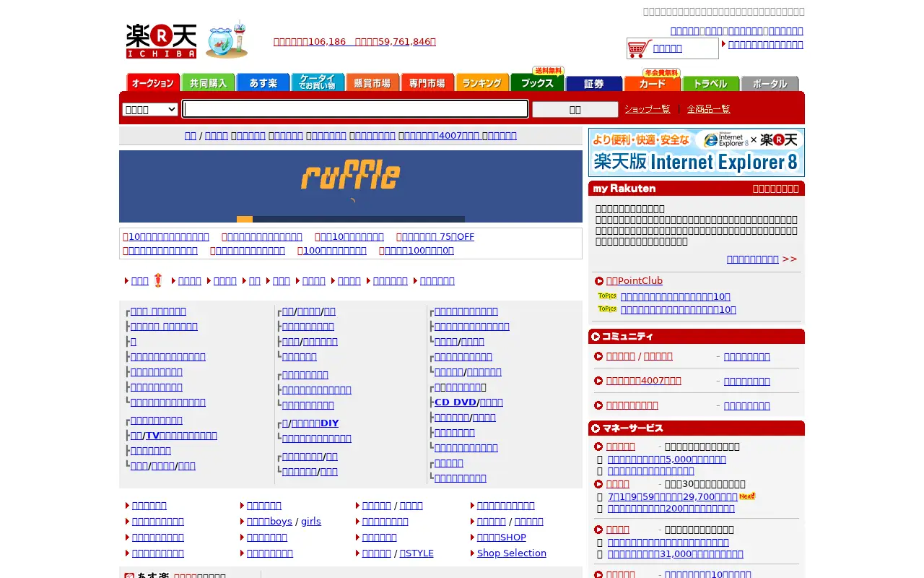
Task: Open the link ending in STYLE
Action: pos(417,553)
